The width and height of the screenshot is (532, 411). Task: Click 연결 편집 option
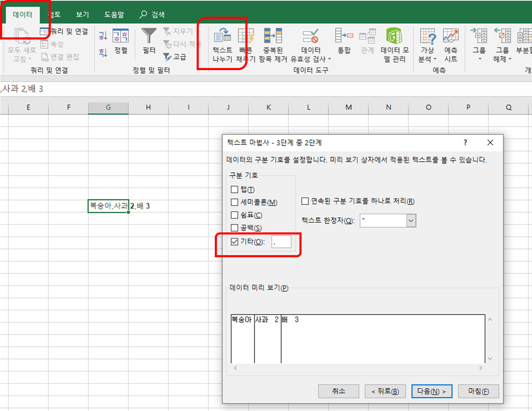[60, 57]
